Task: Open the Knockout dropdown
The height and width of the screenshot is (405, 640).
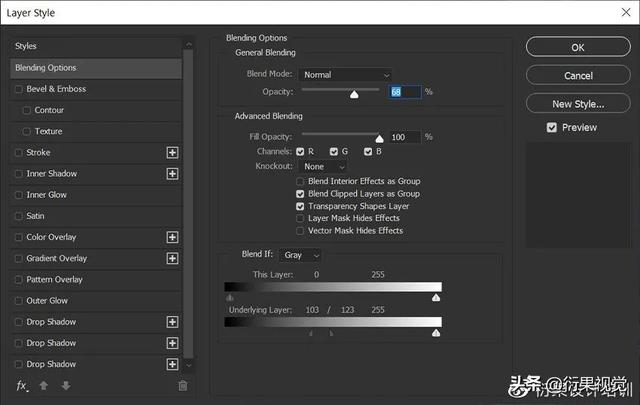Action: (322, 166)
